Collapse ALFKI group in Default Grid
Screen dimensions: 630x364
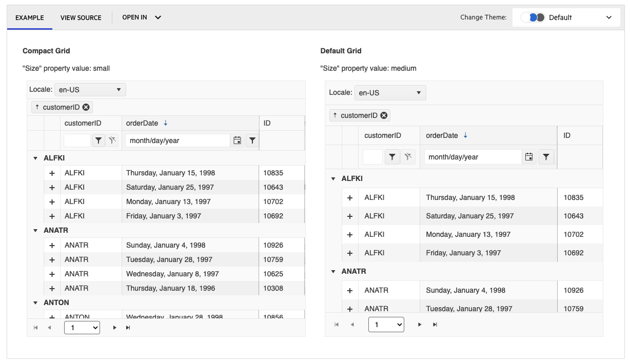click(333, 179)
